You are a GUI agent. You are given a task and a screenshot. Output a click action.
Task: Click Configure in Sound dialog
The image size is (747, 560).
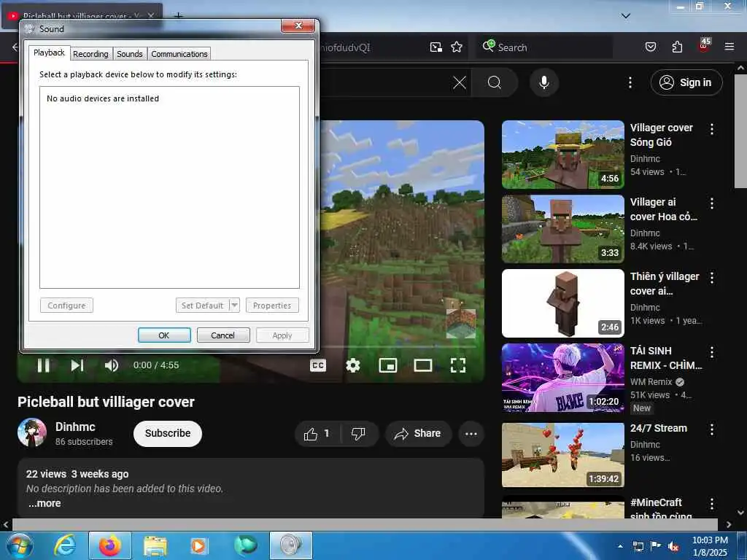point(66,306)
